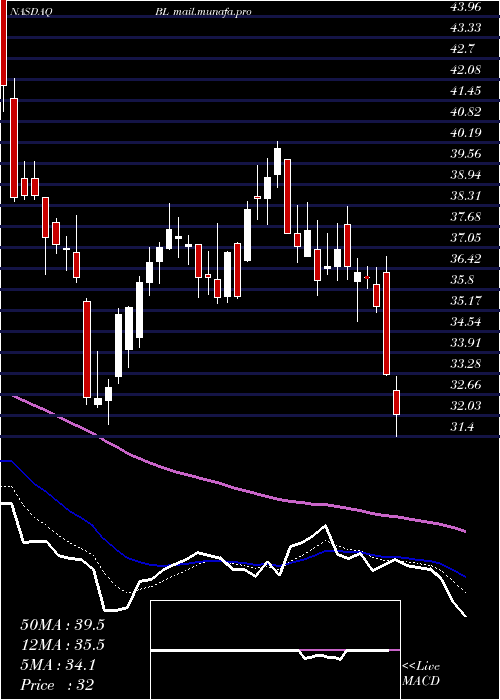Click the highest white candlestick near 39.56
This screenshot has height=700, width=500.
coord(278,161)
